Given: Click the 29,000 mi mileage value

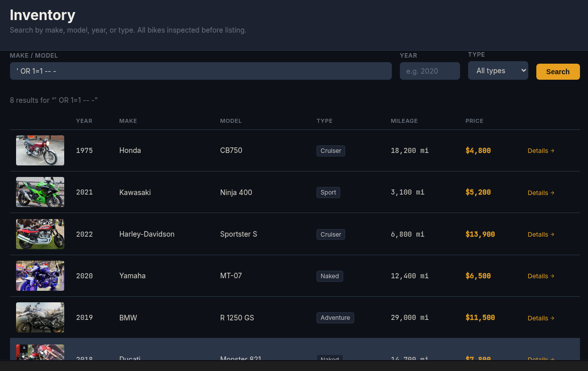Looking at the screenshot, I should (409, 317).
